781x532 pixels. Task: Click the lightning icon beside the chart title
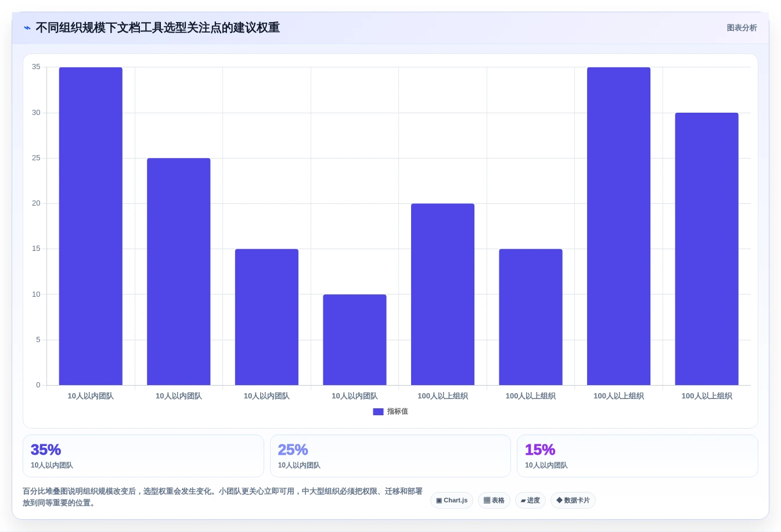[27, 28]
